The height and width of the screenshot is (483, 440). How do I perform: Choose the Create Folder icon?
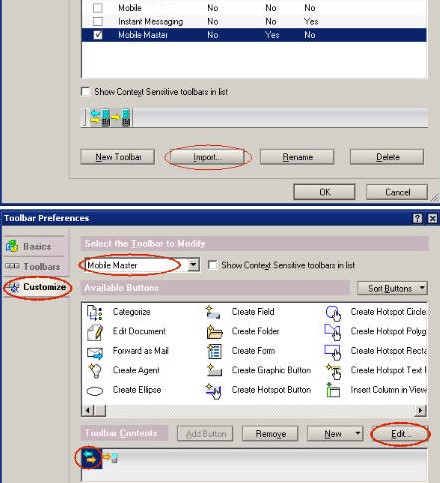(x=214, y=332)
